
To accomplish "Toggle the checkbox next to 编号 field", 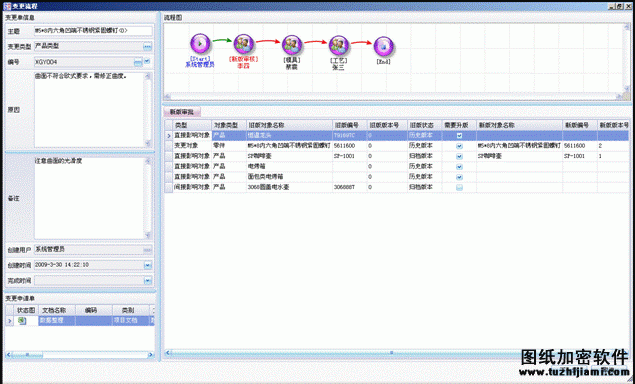I will pyautogui.click(x=147, y=62).
